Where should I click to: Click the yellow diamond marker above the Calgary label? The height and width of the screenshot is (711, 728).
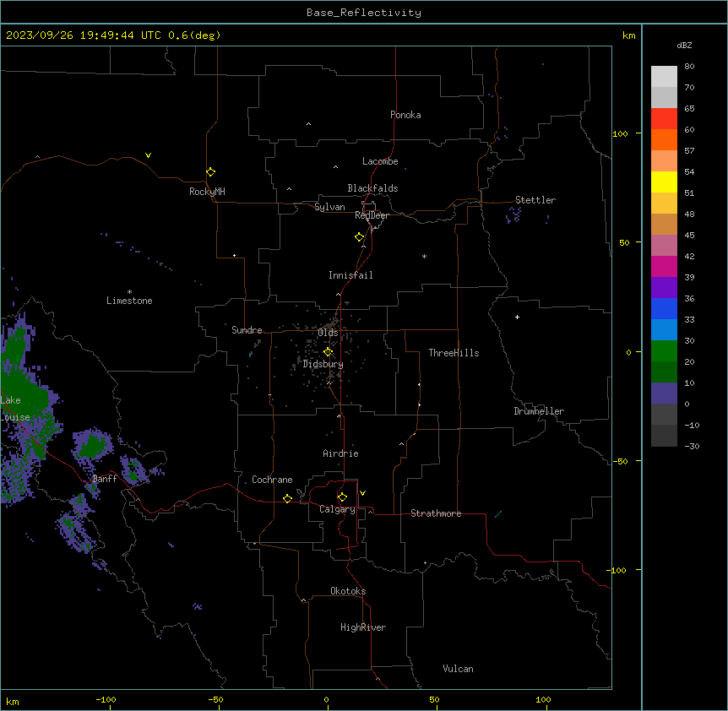pos(342,497)
